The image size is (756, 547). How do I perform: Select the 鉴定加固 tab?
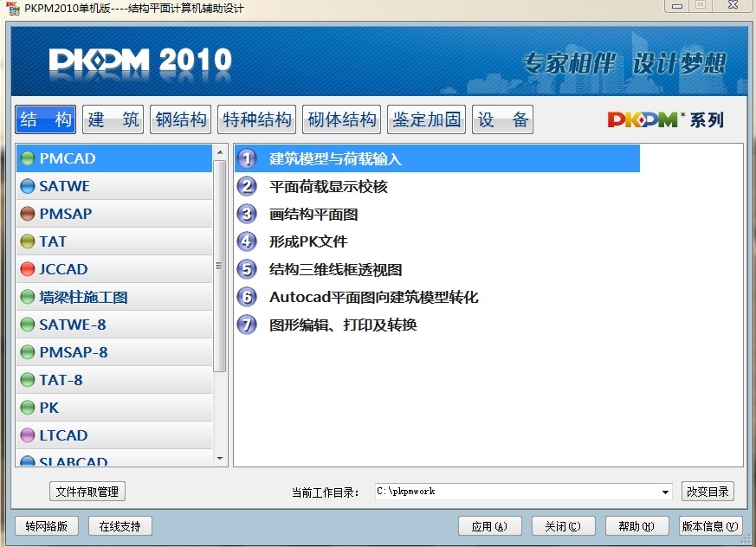427,119
